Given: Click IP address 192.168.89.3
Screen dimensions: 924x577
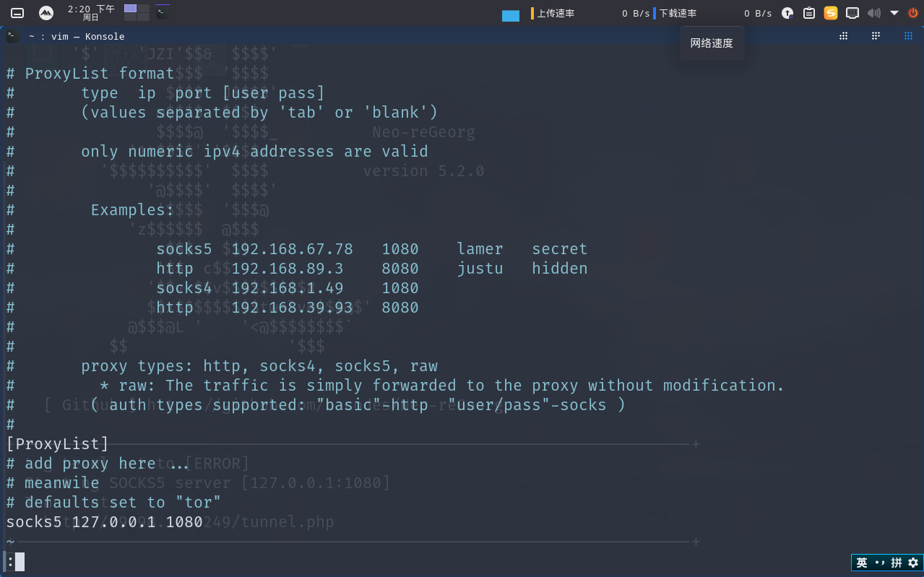Looking at the screenshot, I should (288, 269).
